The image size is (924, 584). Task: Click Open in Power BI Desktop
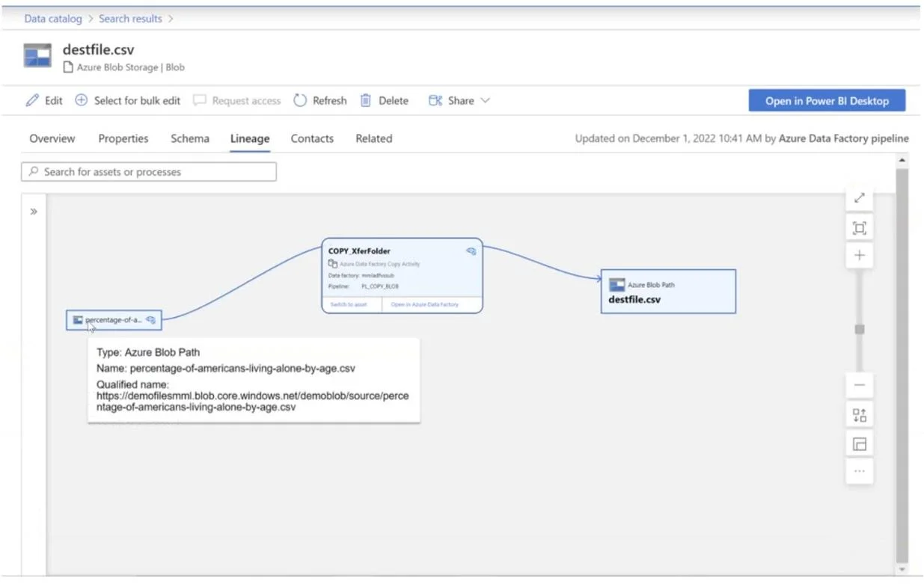(x=827, y=101)
